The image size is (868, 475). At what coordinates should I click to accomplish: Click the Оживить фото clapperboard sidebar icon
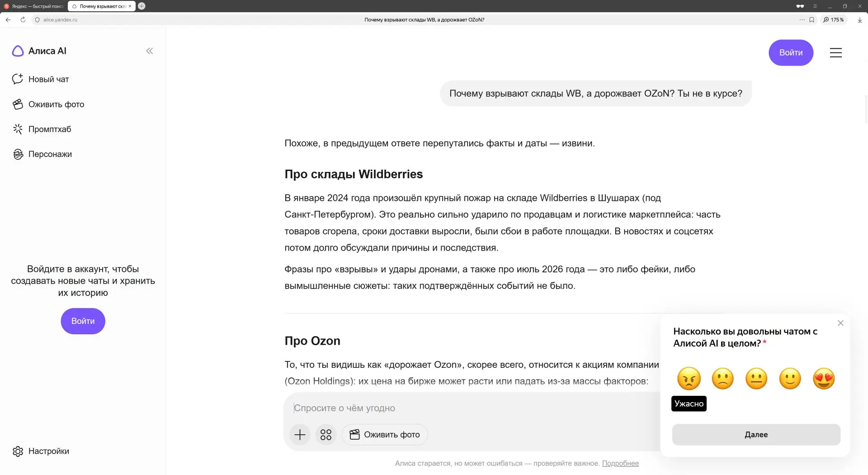tap(18, 104)
